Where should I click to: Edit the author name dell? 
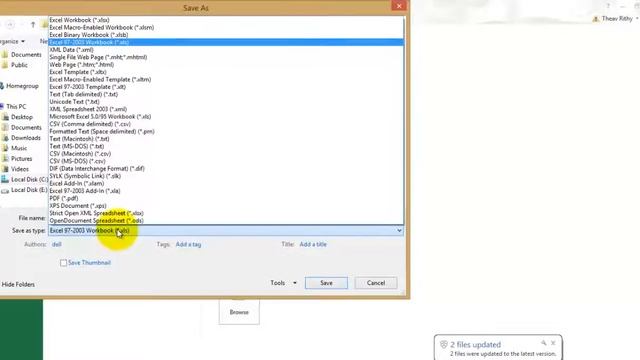coord(57,244)
